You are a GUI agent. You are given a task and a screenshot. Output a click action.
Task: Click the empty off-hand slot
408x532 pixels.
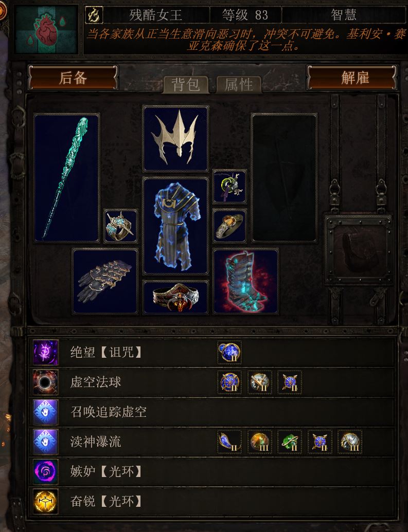(284, 178)
